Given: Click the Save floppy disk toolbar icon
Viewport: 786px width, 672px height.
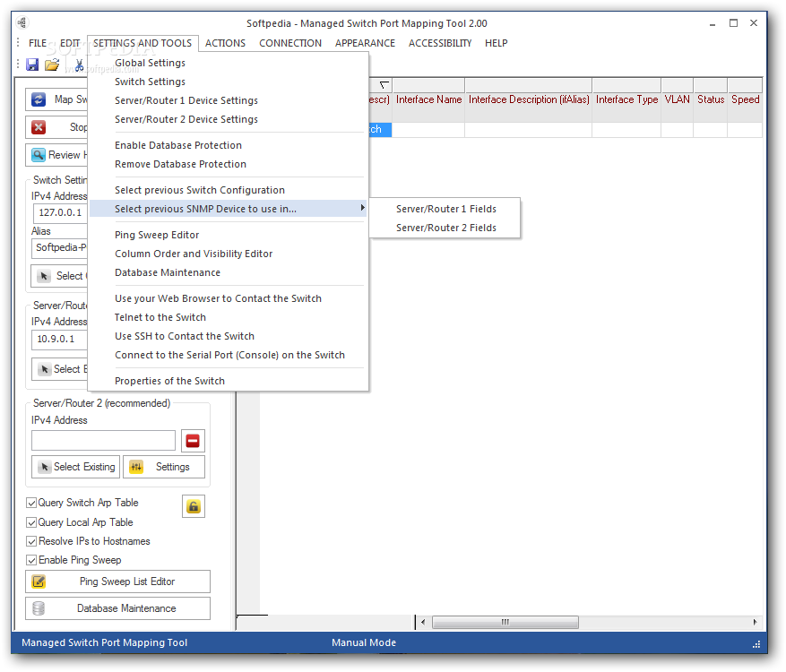Looking at the screenshot, I should pyautogui.click(x=32, y=65).
